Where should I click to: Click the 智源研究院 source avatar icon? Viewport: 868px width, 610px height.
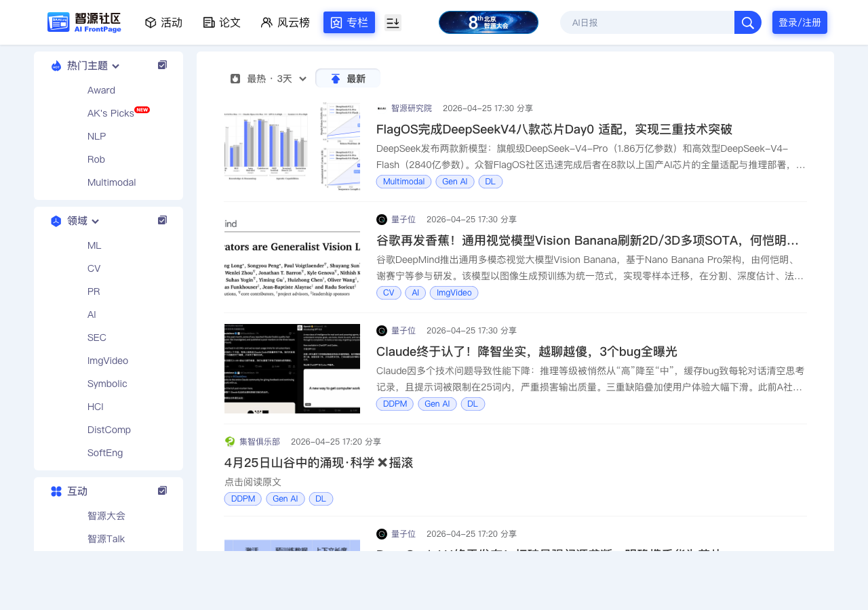382,108
